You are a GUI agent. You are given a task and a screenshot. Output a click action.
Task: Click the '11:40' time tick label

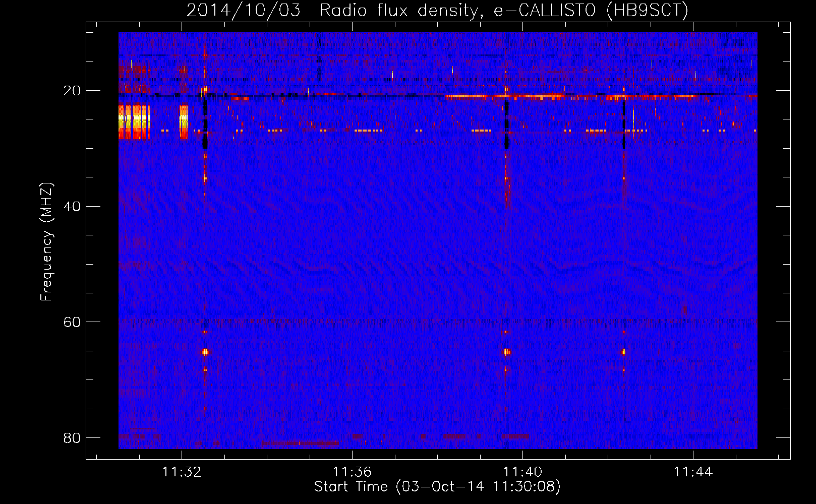coord(522,472)
